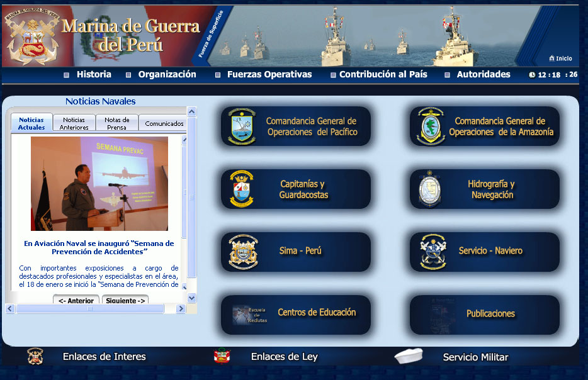Viewport: 588px width, 380px height.
Task: Click the news panel scroll-up arrow
Action: click(x=191, y=111)
